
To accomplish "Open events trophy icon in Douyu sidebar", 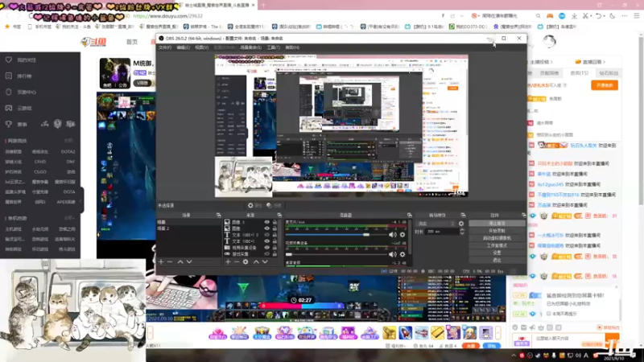I will tap(9, 124).
